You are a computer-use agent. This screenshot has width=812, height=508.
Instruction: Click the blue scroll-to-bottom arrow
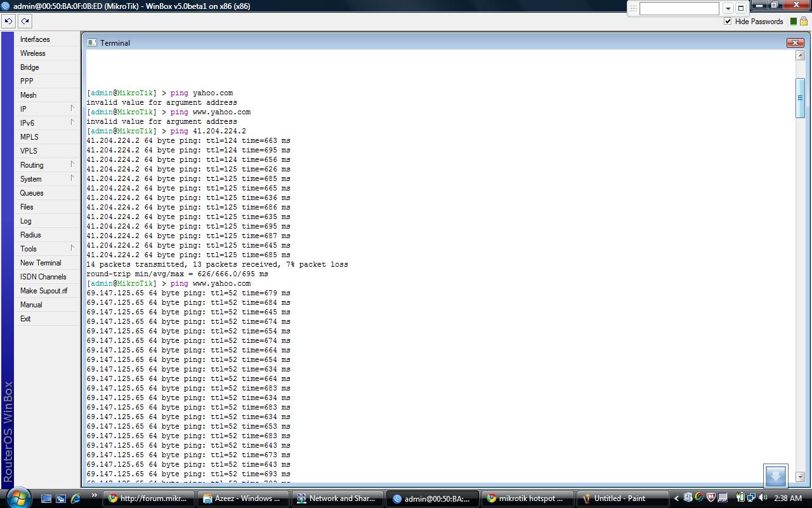click(775, 476)
